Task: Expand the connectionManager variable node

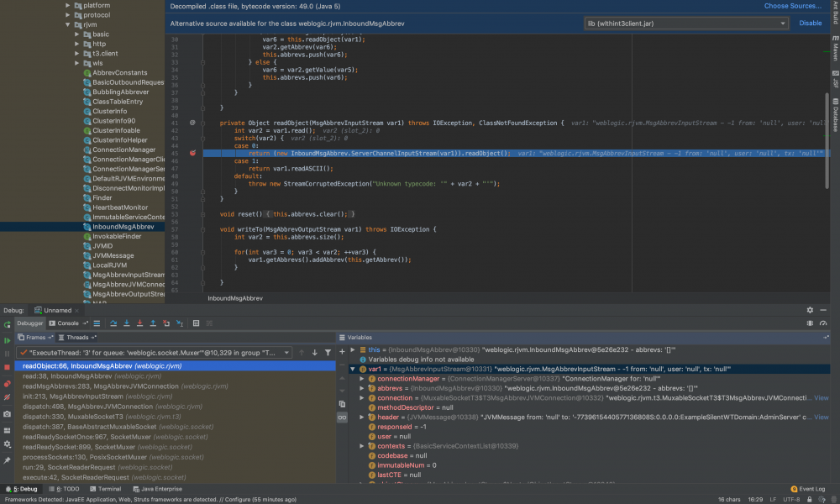Action: pos(362,380)
